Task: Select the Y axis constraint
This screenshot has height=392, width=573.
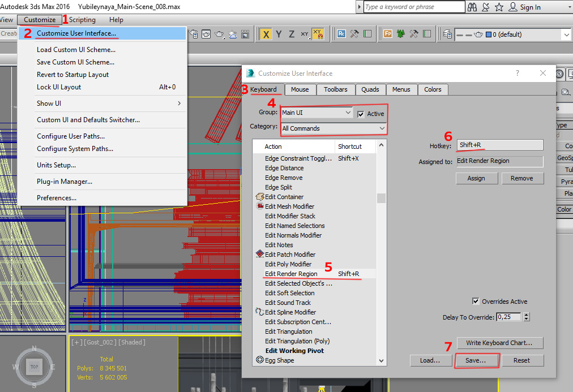Action: click(279, 34)
